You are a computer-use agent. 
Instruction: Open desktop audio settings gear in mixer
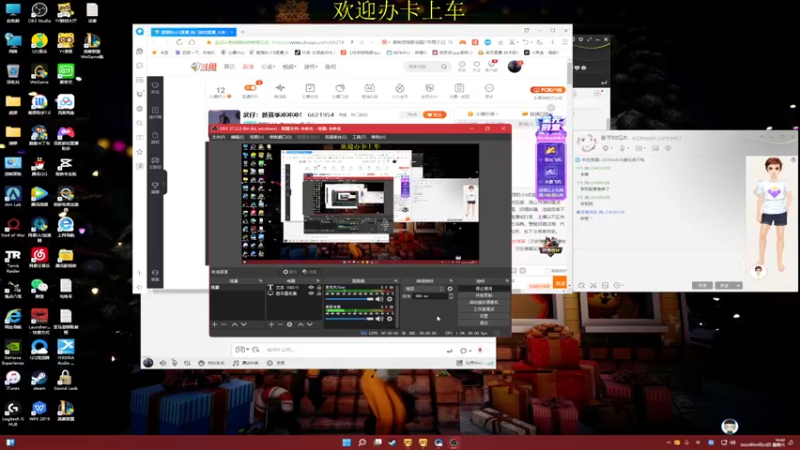coord(390,319)
